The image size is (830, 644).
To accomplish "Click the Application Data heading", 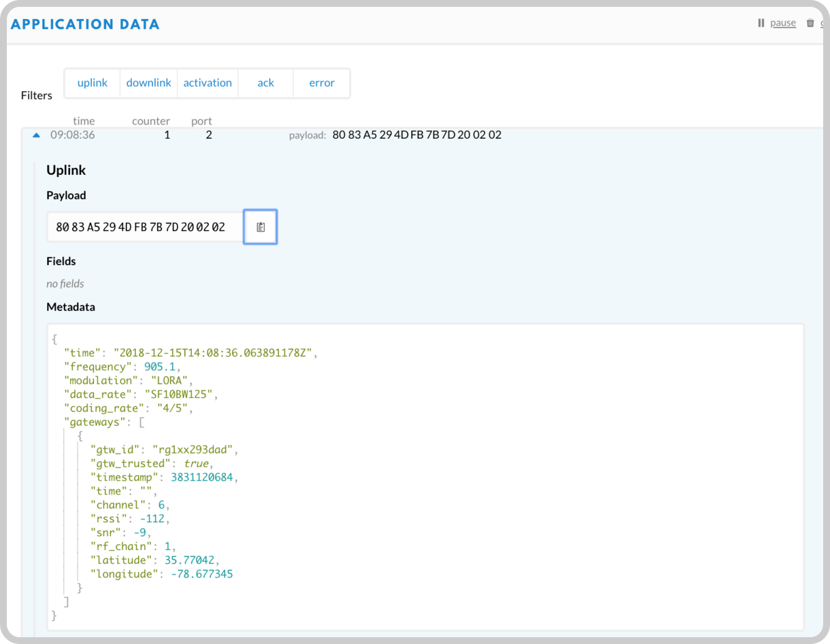I will click(x=85, y=24).
